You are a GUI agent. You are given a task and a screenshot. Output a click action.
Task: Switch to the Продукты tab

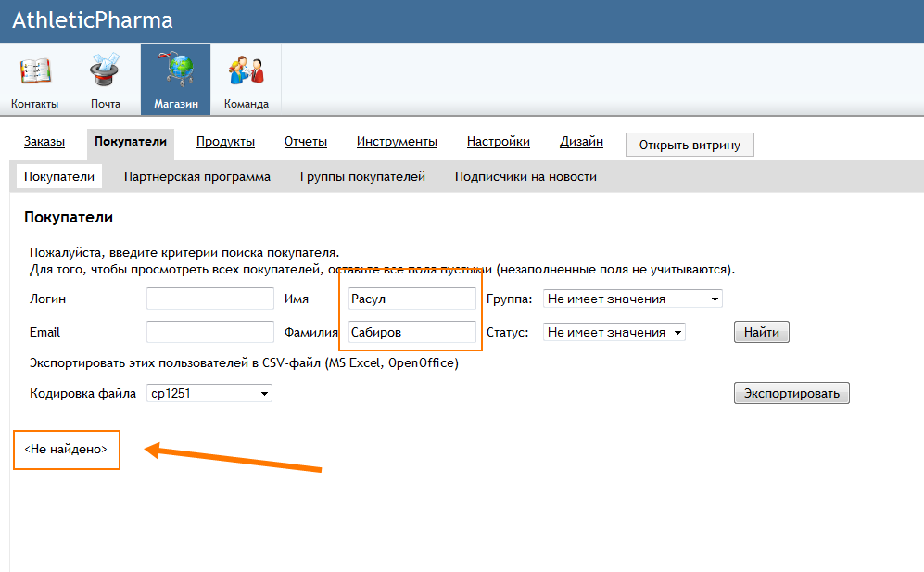(225, 142)
